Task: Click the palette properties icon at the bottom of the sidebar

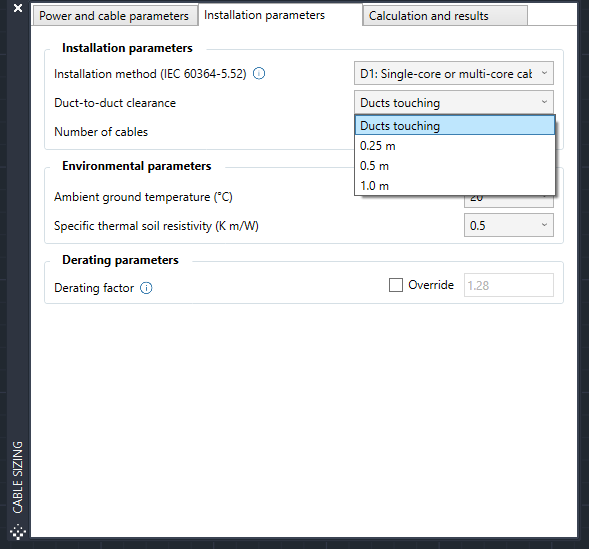Action: tap(18, 532)
